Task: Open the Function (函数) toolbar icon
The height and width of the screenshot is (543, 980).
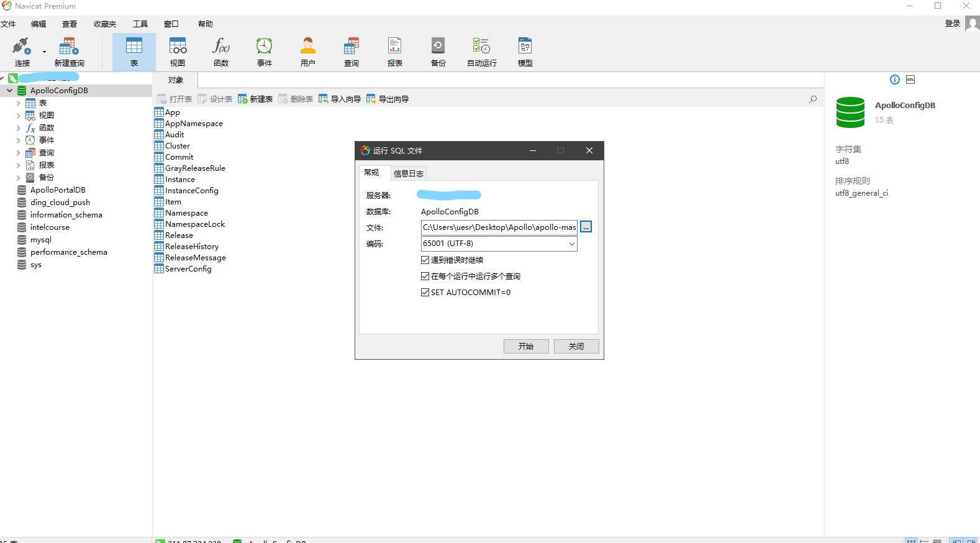Action: [x=221, y=52]
